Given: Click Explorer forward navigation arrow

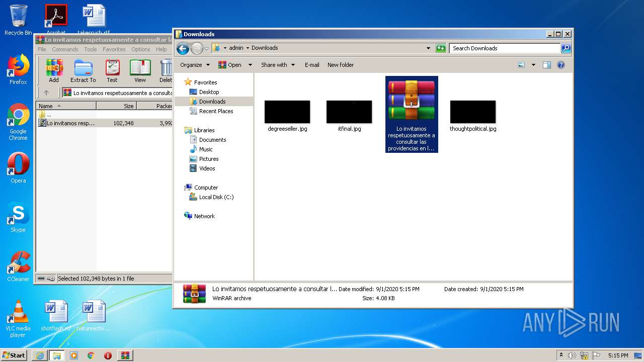Looking at the screenshot, I should (x=197, y=48).
